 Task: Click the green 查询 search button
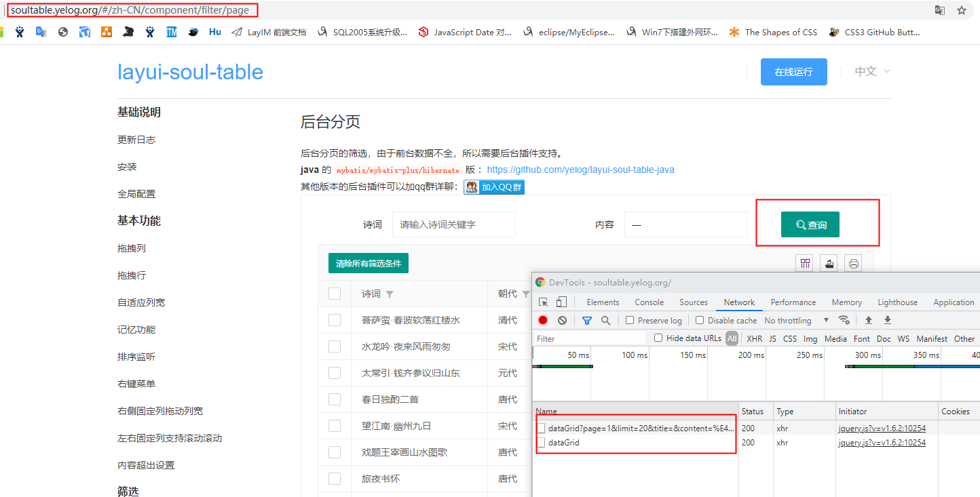pyautogui.click(x=810, y=224)
